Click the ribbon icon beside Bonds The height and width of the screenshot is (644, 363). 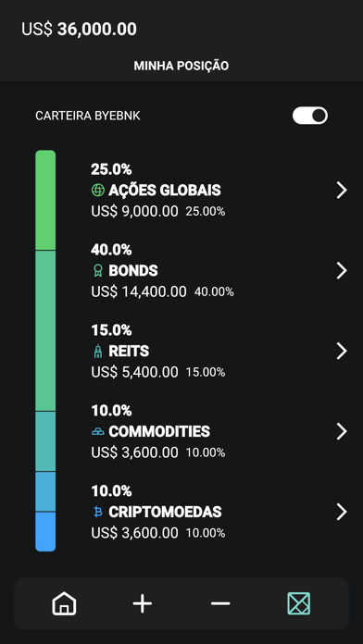(x=98, y=270)
